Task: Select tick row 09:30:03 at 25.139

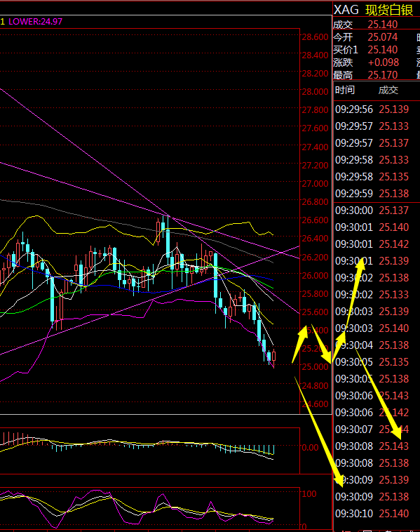Action: point(372,312)
